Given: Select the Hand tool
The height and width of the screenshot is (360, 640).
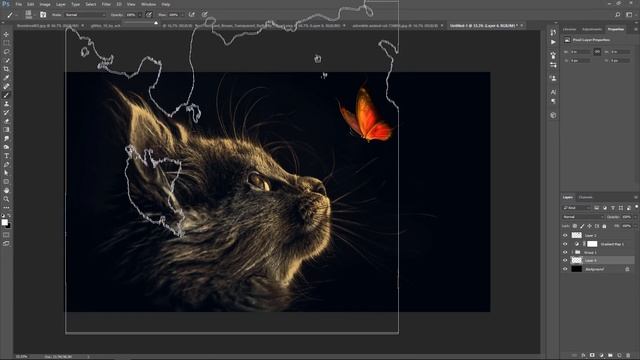Looking at the screenshot, I should [6, 191].
